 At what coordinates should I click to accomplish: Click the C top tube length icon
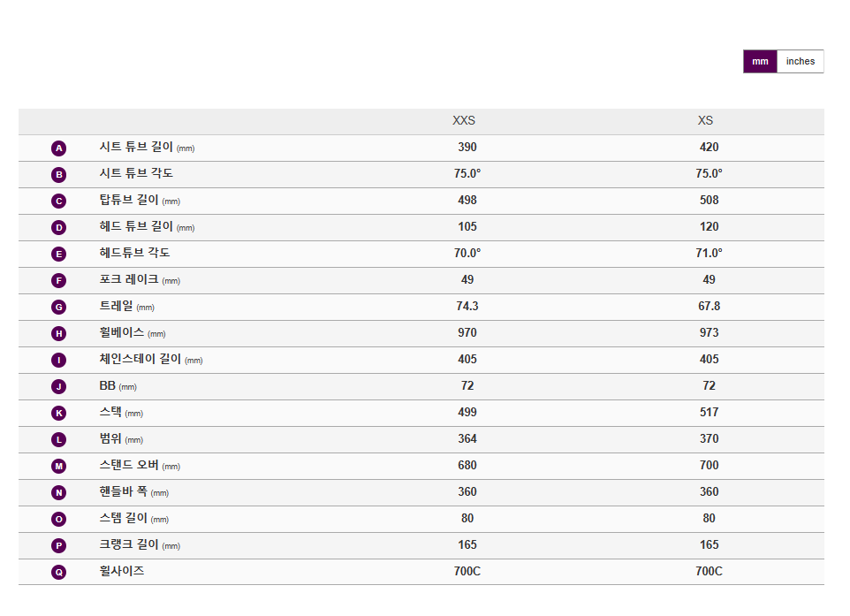coord(58,202)
